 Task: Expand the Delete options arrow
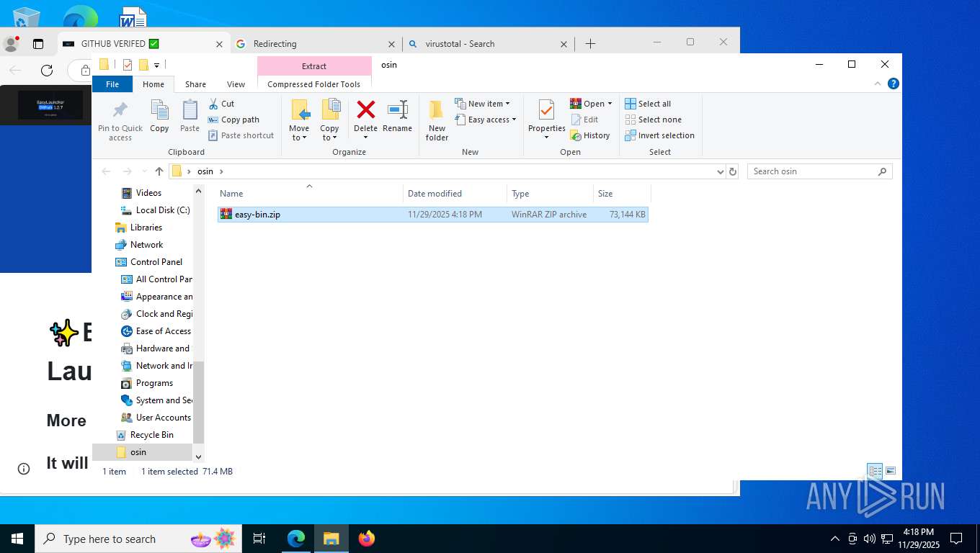pos(365,138)
